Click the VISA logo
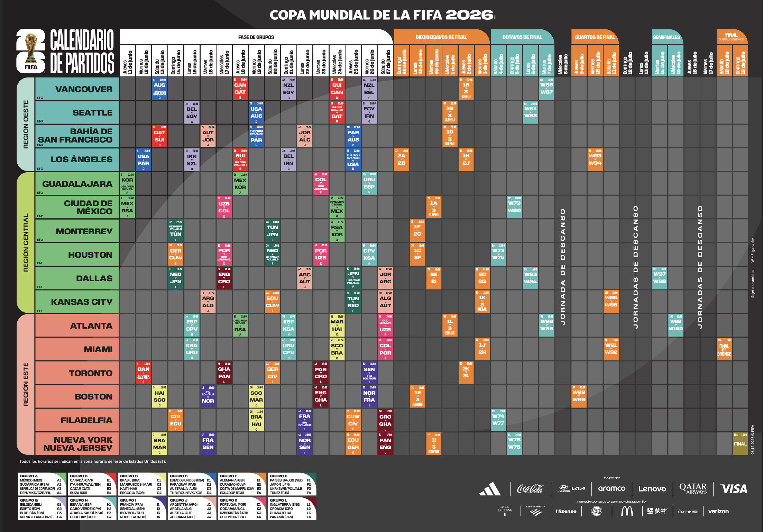The height and width of the screenshot is (532, 763). click(x=734, y=489)
